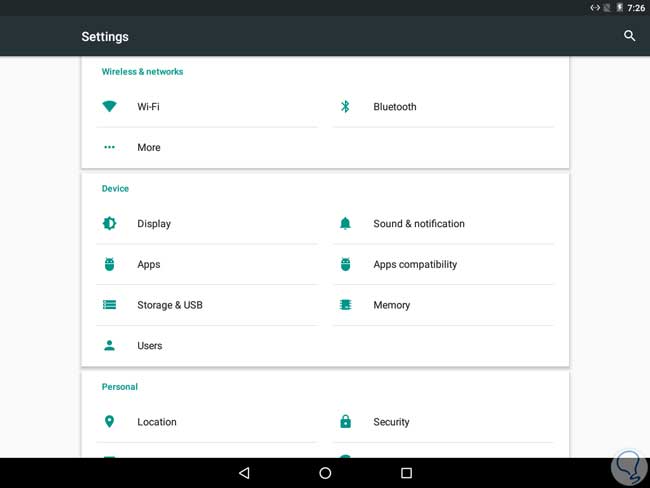Open the search magnifier icon
The width and height of the screenshot is (650, 488).
click(629, 36)
